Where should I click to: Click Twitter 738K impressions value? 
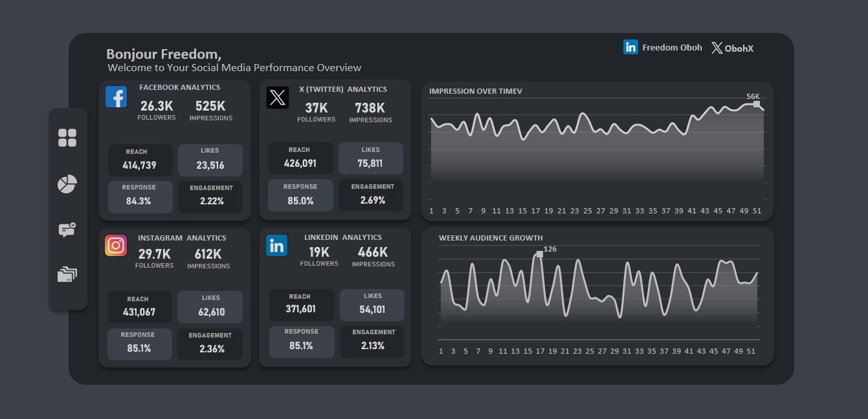(370, 108)
